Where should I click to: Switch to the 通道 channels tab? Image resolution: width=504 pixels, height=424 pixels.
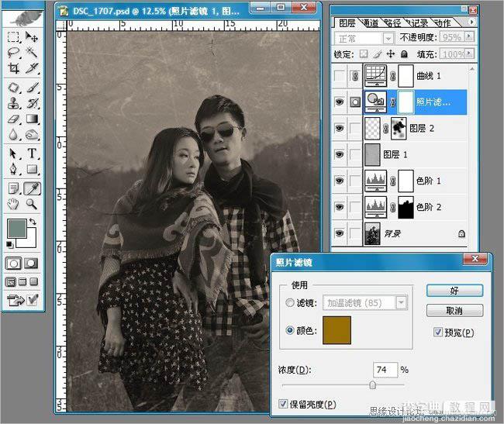[370, 22]
